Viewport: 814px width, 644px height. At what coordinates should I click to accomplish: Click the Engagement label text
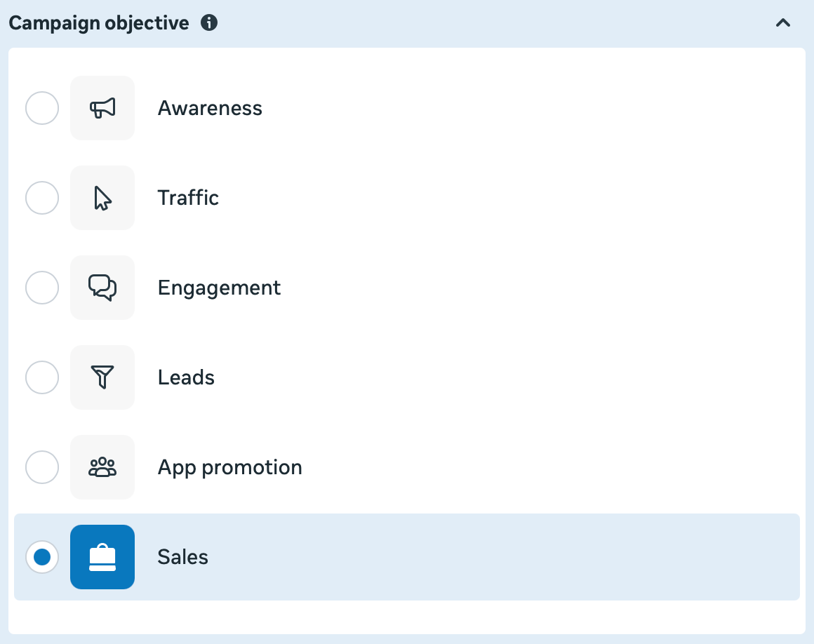[x=219, y=288]
